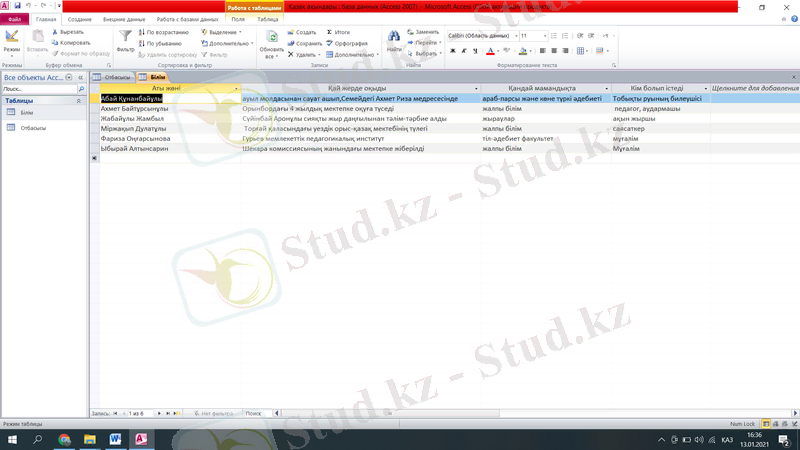
Task: Open Аты жөні column filter arrow
Action: [x=236, y=89]
